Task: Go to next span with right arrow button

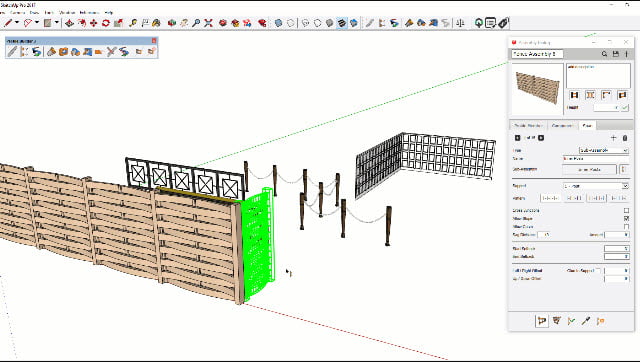Action: (541, 138)
